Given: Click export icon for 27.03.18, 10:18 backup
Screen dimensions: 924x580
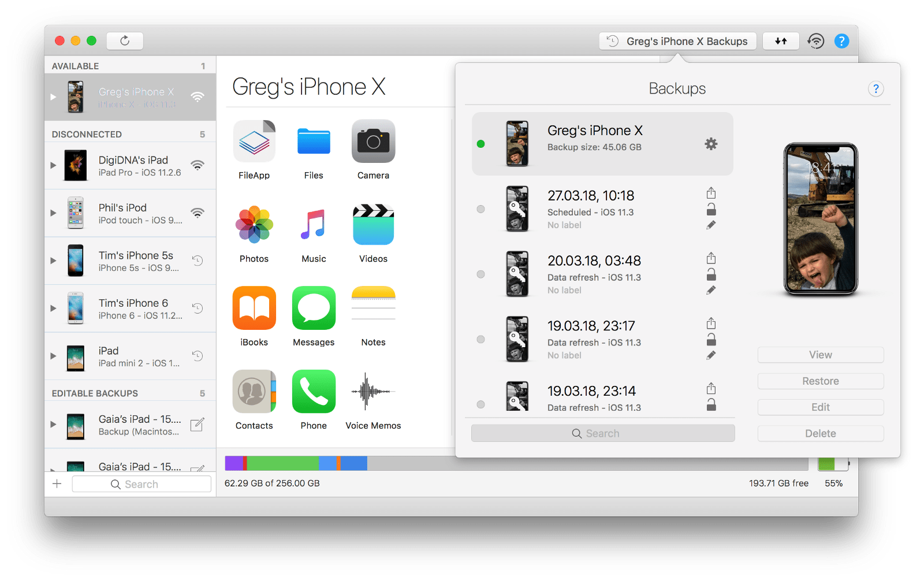Looking at the screenshot, I should 711,193.
